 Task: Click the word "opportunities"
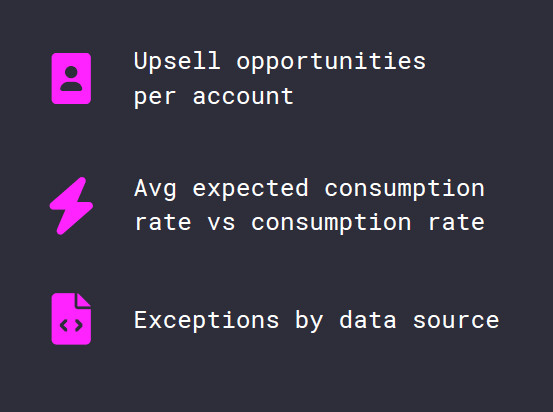point(331,62)
